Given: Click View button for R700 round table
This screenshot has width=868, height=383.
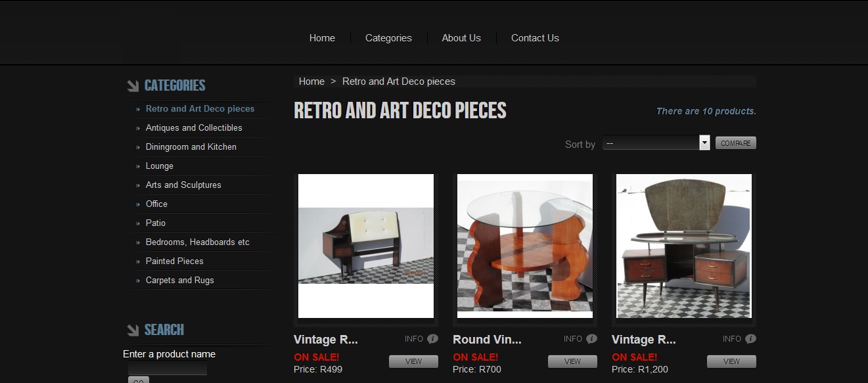Looking at the screenshot, I should point(573,361).
